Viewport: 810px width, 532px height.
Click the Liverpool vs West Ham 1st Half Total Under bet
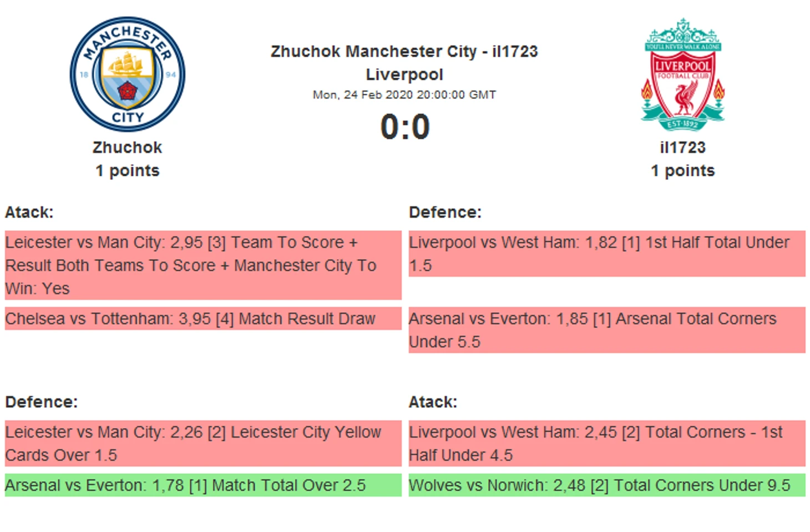607,254
